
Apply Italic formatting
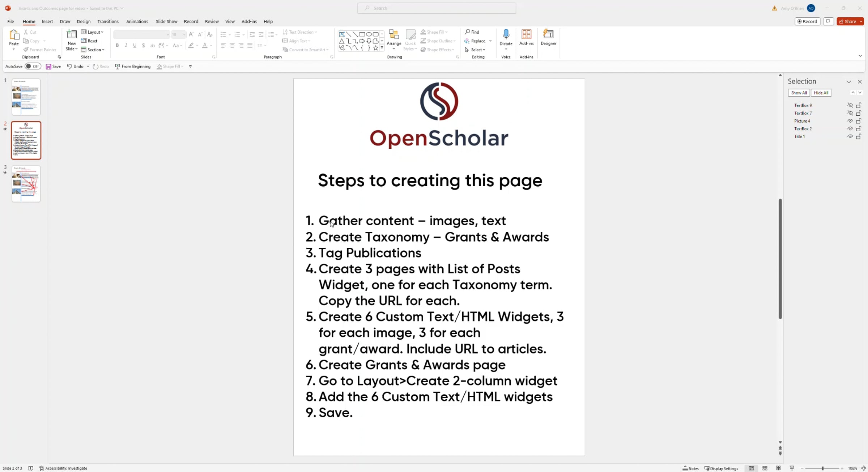point(126,45)
